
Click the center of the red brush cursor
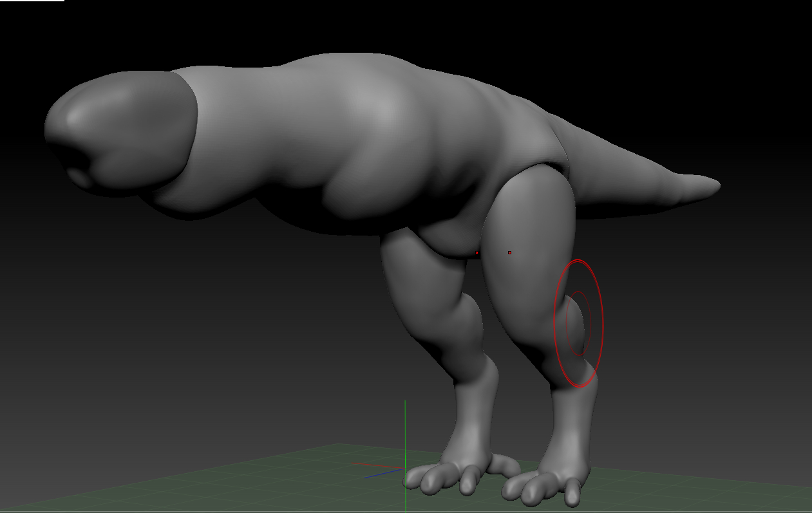[x=579, y=323]
